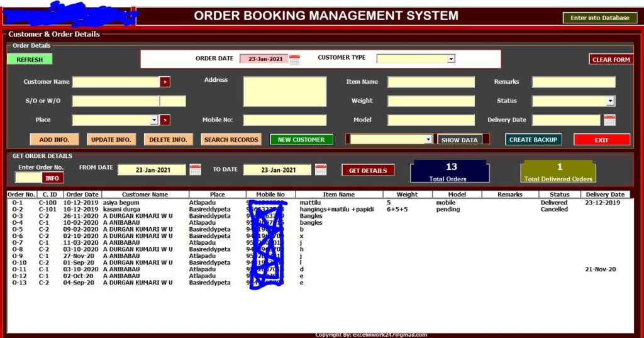Image resolution: width=644 pixels, height=338 pixels.
Task: Click Enter into Database button
Action: click(x=599, y=18)
